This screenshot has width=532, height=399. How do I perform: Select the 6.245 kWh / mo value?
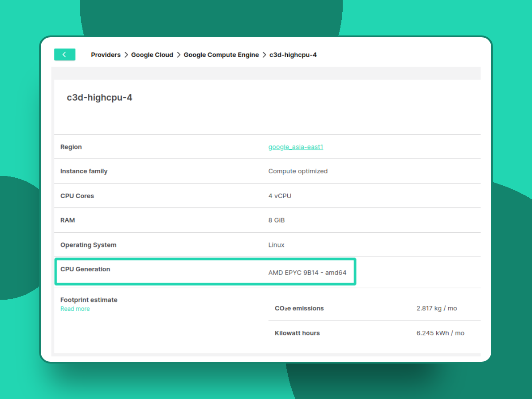[440, 333]
